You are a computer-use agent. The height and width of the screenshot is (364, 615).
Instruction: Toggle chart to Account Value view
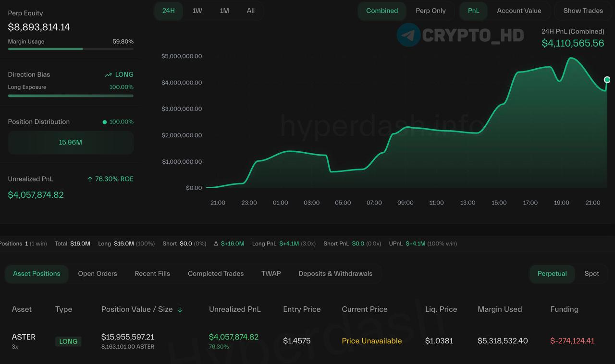pyautogui.click(x=518, y=11)
